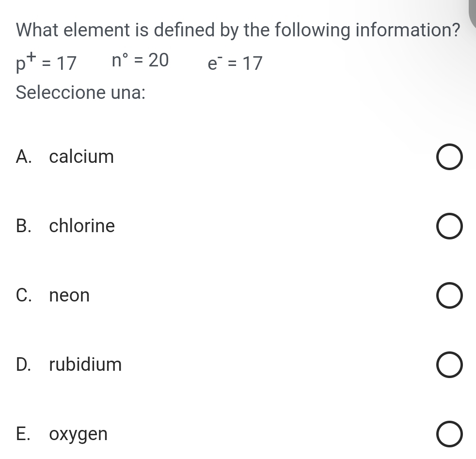Tap the "oxygen" answer label
This screenshot has height=459, width=476.
point(78,434)
